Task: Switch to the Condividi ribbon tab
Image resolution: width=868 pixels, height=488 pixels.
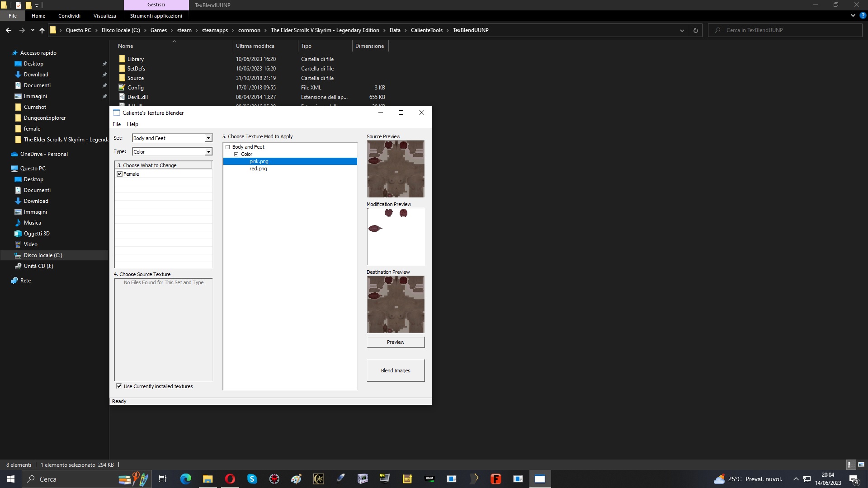Action: (69, 16)
